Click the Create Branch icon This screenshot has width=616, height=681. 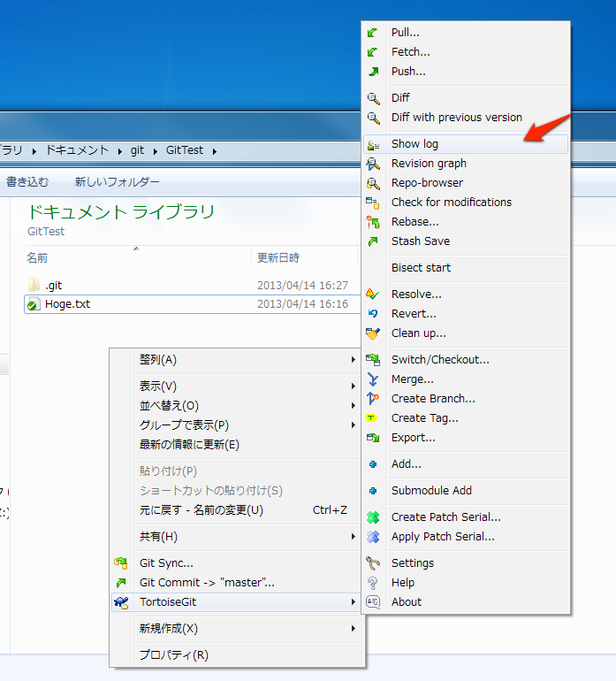click(373, 399)
